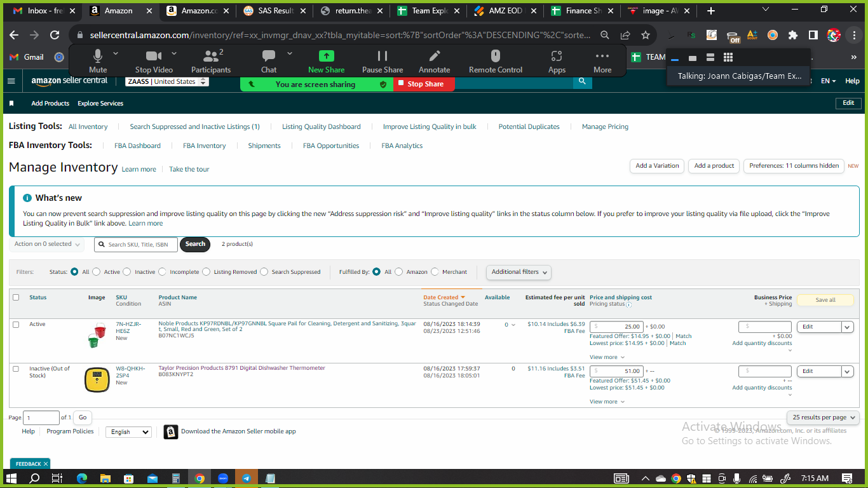Switch to Inbox Gmail browser tab
Viewport: 868px width, 488px height.
point(43,11)
